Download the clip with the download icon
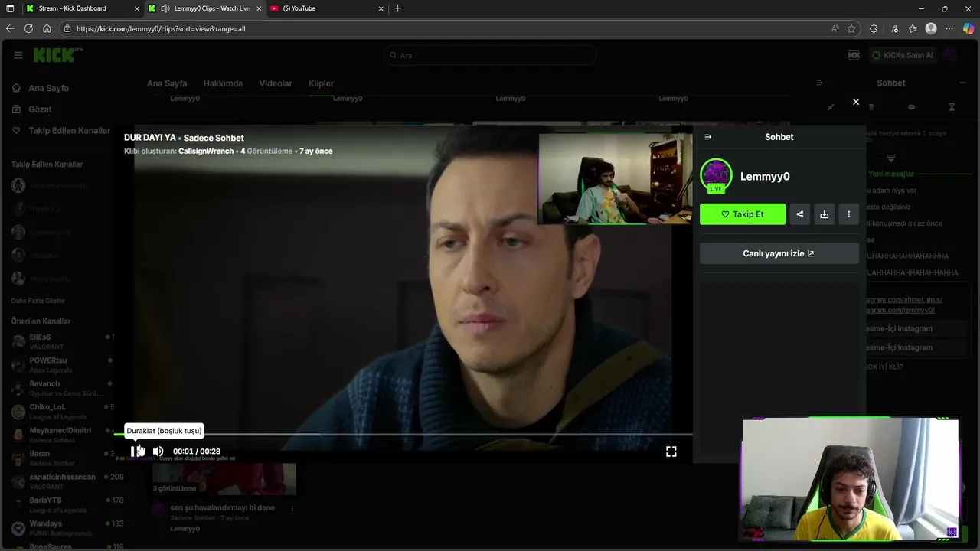 point(825,214)
